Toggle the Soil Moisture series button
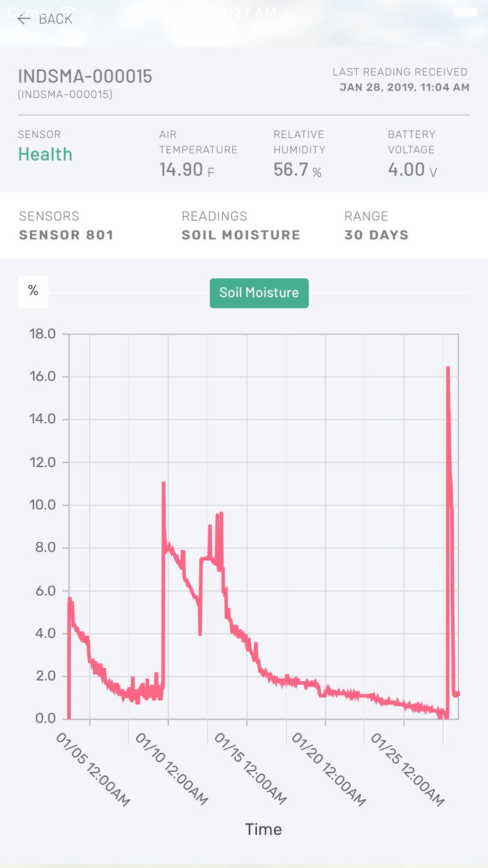This screenshot has height=868, width=488. coord(259,293)
